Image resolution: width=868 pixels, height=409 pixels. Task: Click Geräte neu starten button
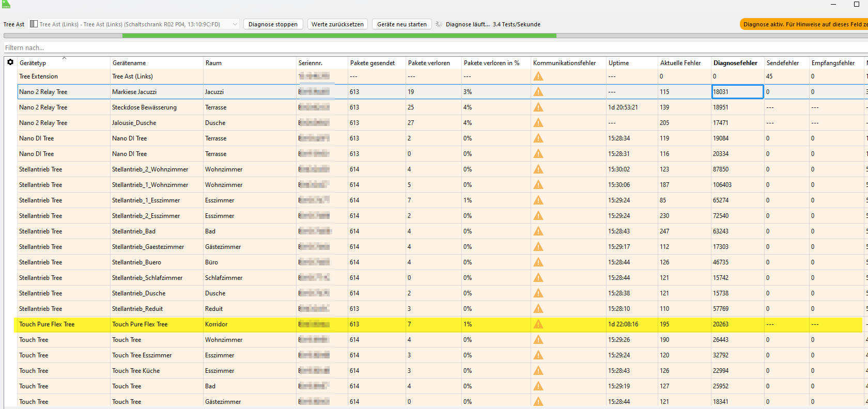tap(402, 24)
